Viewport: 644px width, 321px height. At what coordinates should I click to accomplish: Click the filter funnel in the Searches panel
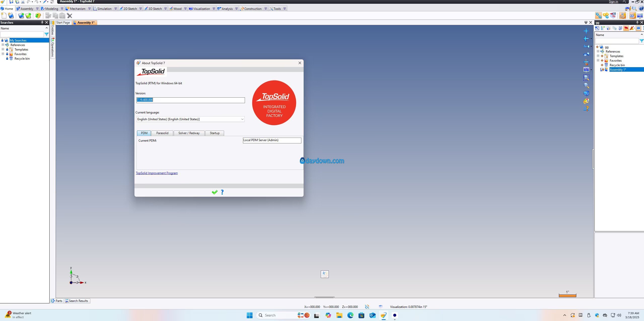[47, 34]
